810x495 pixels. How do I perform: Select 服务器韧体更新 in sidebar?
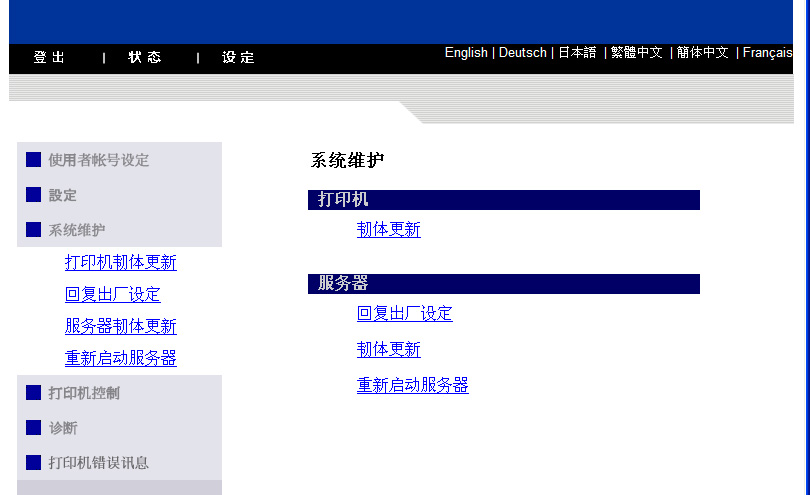(x=120, y=327)
